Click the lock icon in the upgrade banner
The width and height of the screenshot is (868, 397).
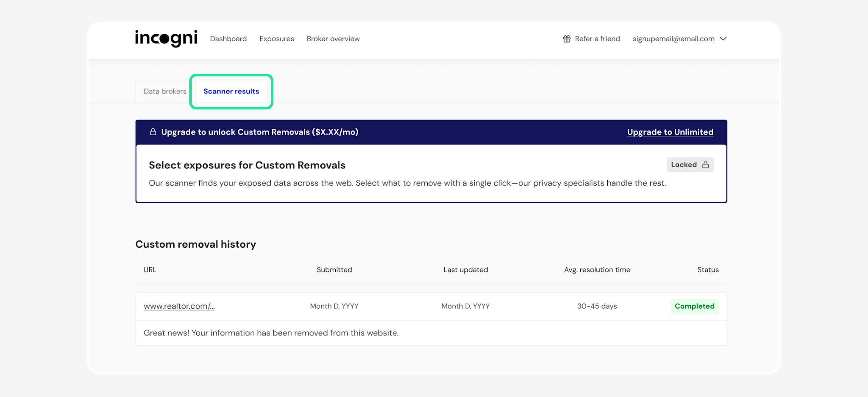tap(153, 132)
